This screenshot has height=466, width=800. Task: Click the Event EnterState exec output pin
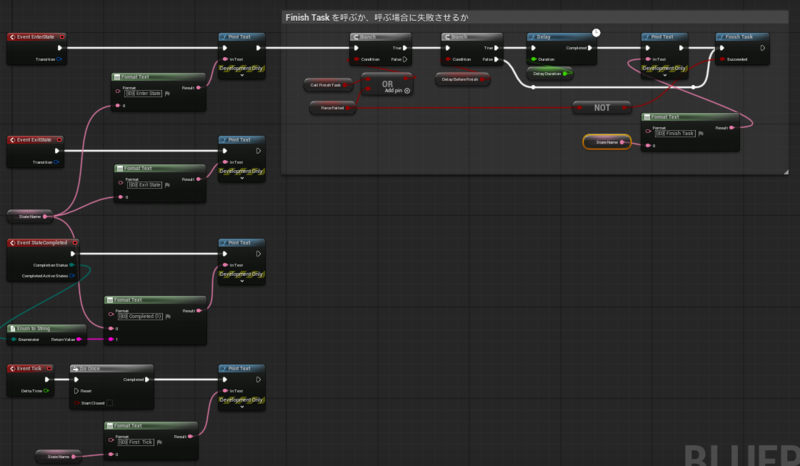coord(60,48)
